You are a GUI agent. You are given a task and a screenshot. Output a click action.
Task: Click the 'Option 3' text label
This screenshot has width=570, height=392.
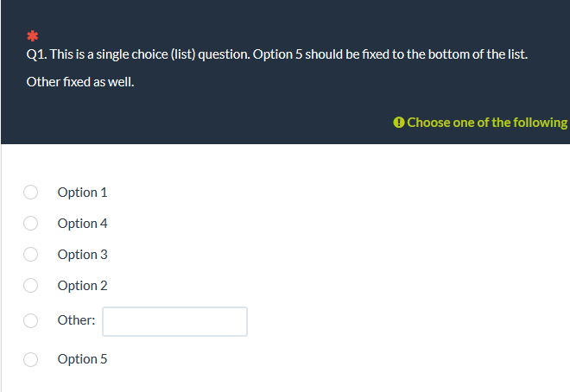pyautogui.click(x=83, y=255)
